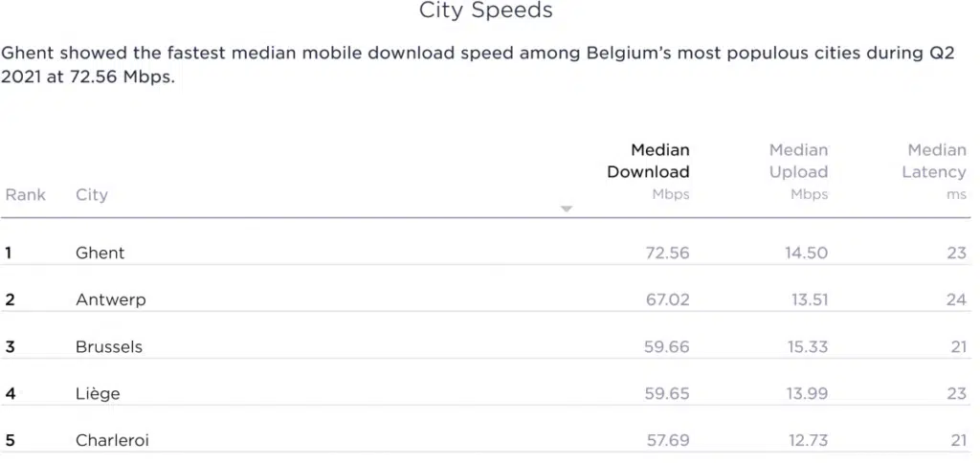Image resolution: width=980 pixels, height=463 pixels.
Task: Click the City Speeds heading
Action: pos(485,11)
